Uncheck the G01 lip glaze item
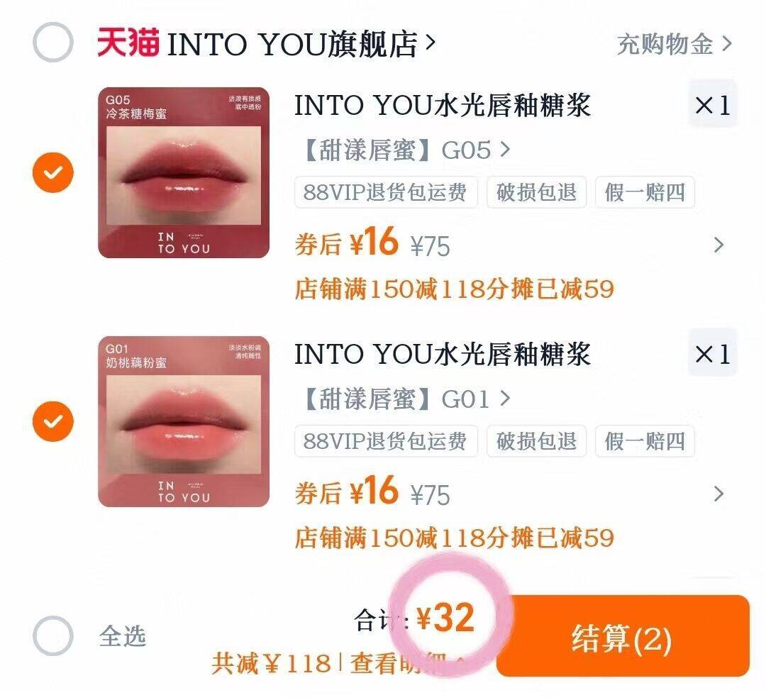The height and width of the screenshot is (700, 766). click(52, 421)
